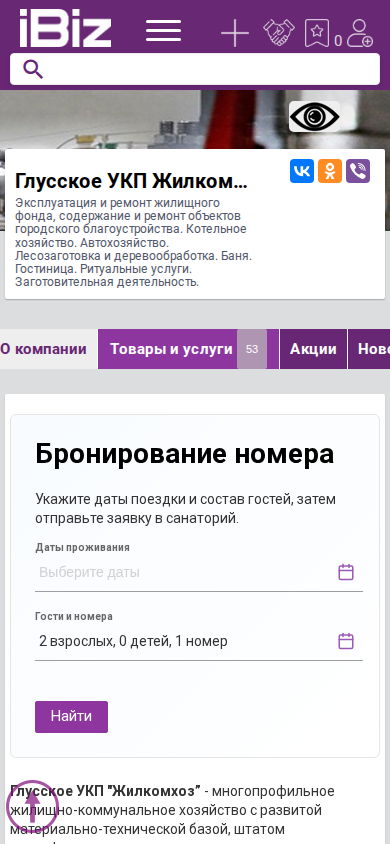The image size is (390, 844).
Task: Switch to the Товары и услуги tab
Action: 188,349
